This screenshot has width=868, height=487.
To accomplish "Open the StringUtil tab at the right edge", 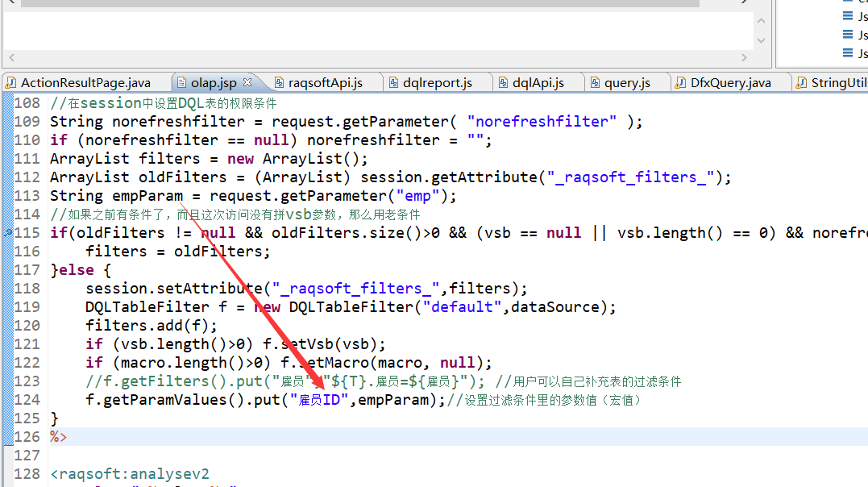I will coord(839,82).
